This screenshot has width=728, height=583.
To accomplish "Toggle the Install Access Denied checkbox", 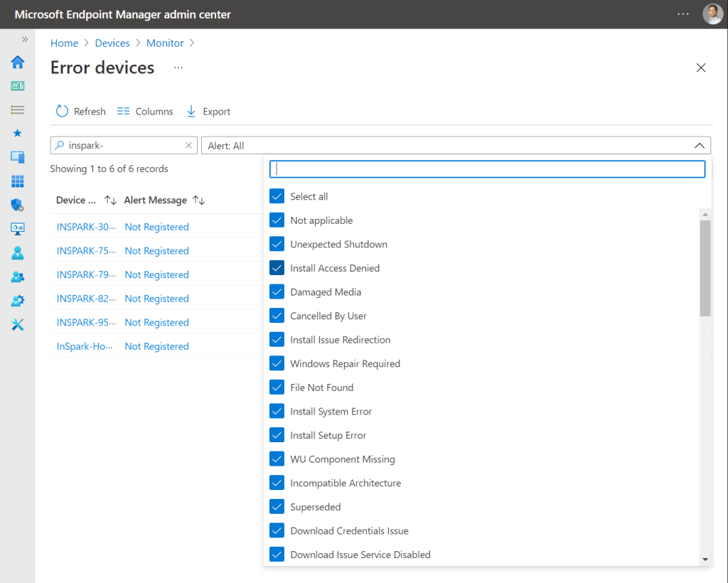I will coord(277,268).
